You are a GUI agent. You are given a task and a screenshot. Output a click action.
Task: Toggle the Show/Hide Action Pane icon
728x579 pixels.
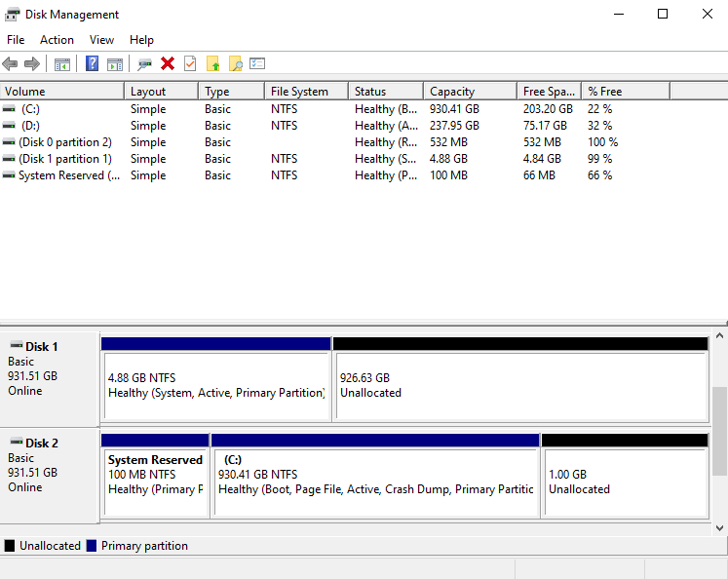115,64
